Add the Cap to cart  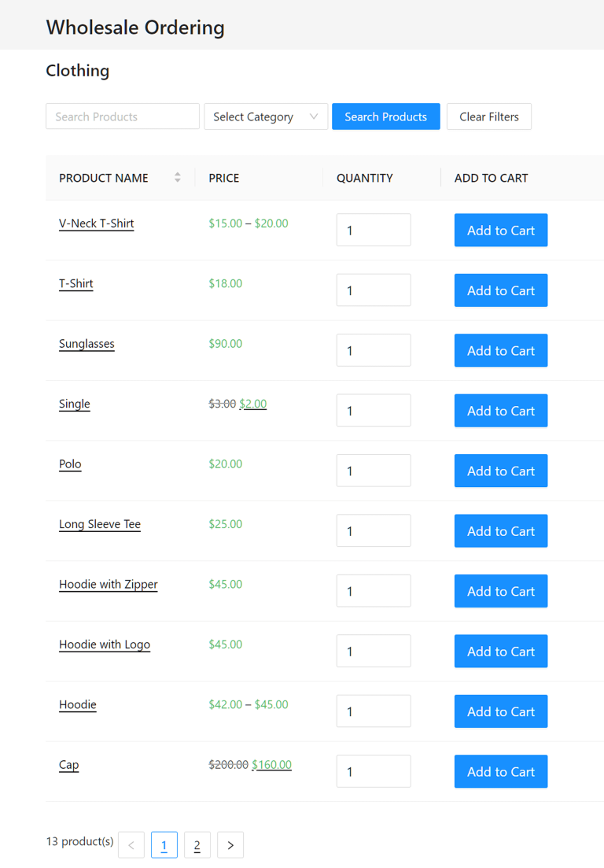tap(501, 772)
